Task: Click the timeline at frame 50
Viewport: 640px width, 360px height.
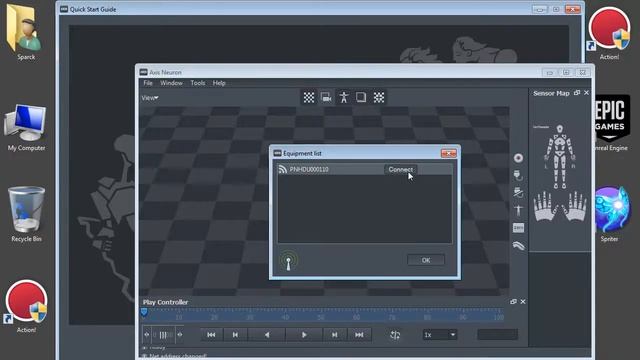Action: pyautogui.click(x=321, y=316)
